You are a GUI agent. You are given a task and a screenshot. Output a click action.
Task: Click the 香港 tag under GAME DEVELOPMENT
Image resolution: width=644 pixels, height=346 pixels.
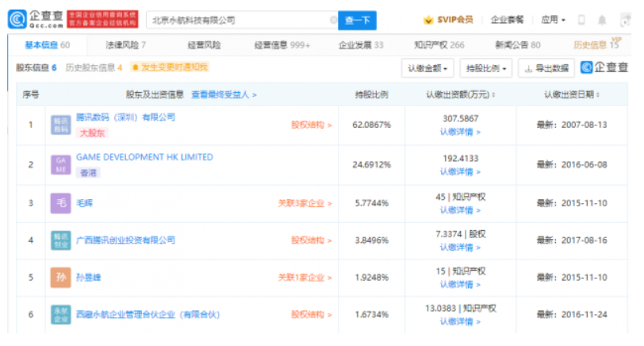pos(88,172)
